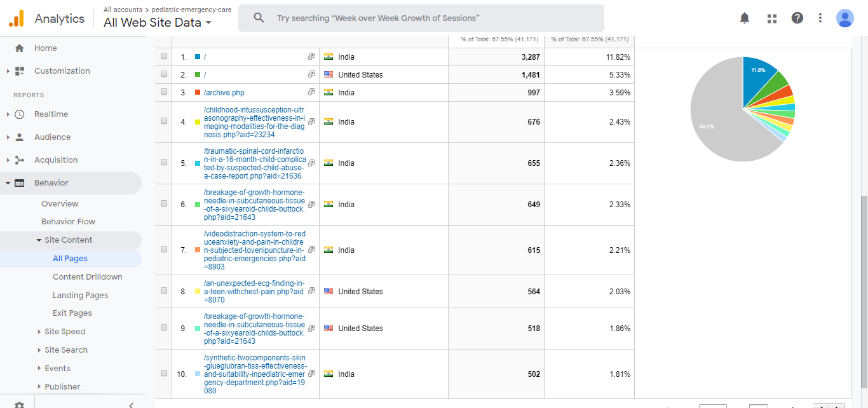The image size is (868, 408).
Task: Expand the Audience reports section
Action: 52,137
